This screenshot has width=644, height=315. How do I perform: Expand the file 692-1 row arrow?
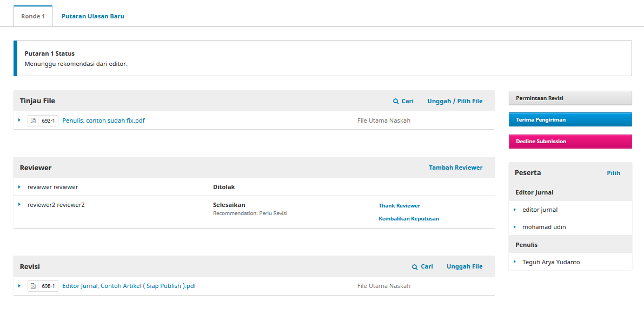[x=19, y=120]
